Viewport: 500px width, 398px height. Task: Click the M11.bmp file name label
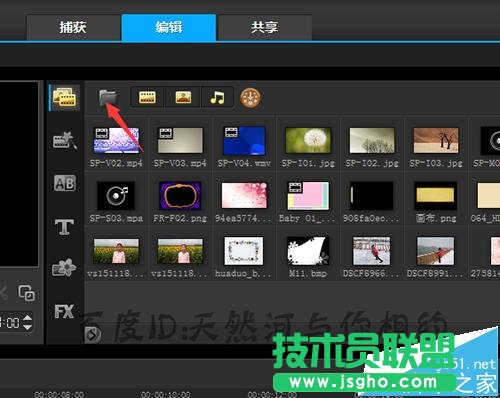tap(308, 274)
